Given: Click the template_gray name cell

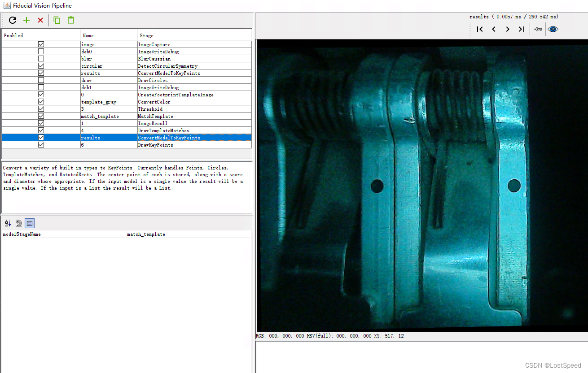Looking at the screenshot, I should coord(109,102).
